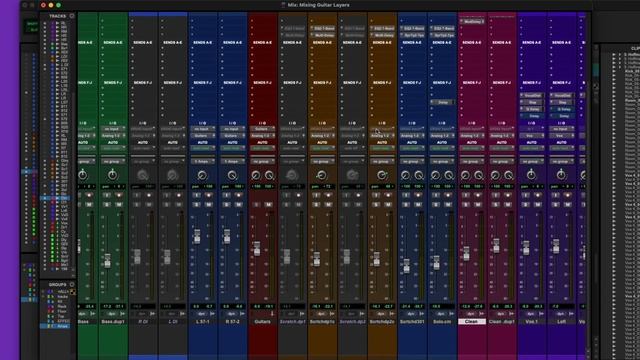Click record enable on Solo.cm track
640x360 pixels.
(x=448, y=196)
